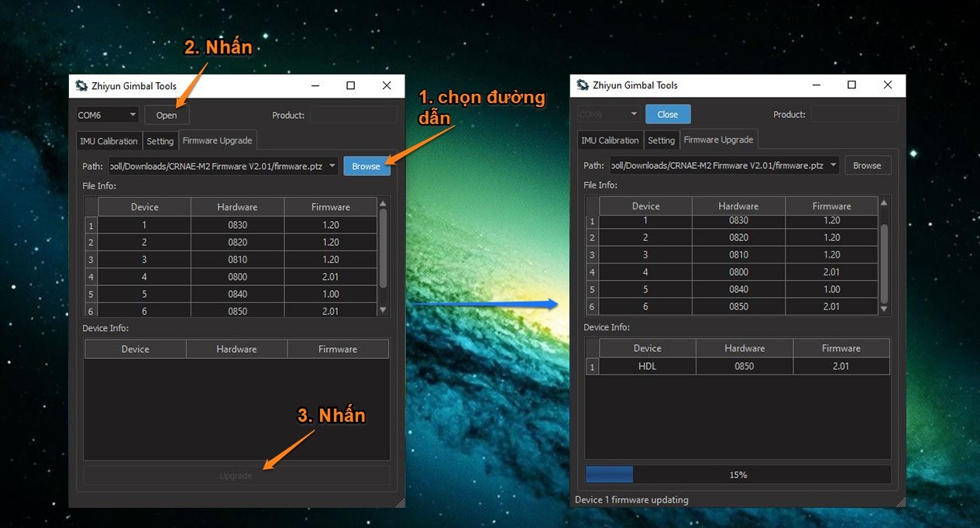Click row header 6 in the updating window's File Info
980x528 pixels.
[x=592, y=306]
